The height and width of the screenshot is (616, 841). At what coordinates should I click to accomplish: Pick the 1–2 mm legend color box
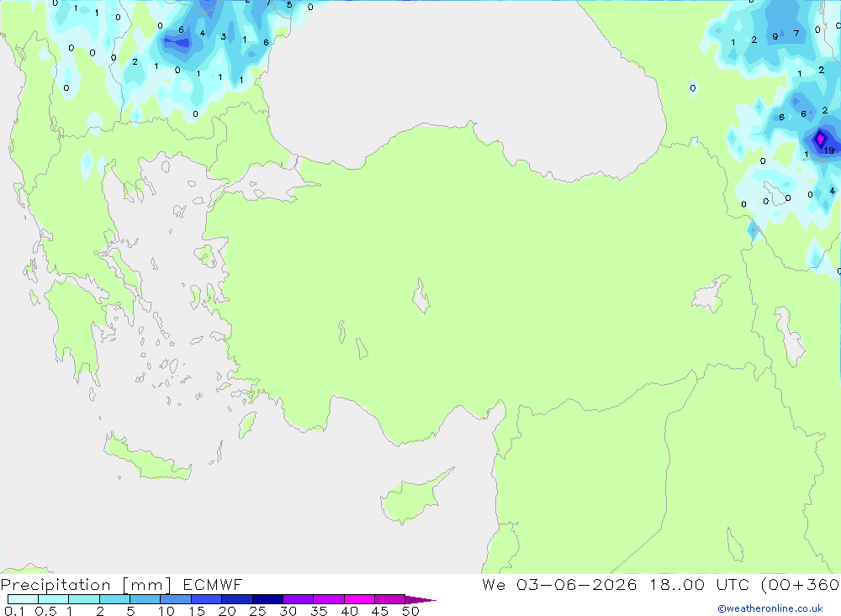[x=83, y=599]
